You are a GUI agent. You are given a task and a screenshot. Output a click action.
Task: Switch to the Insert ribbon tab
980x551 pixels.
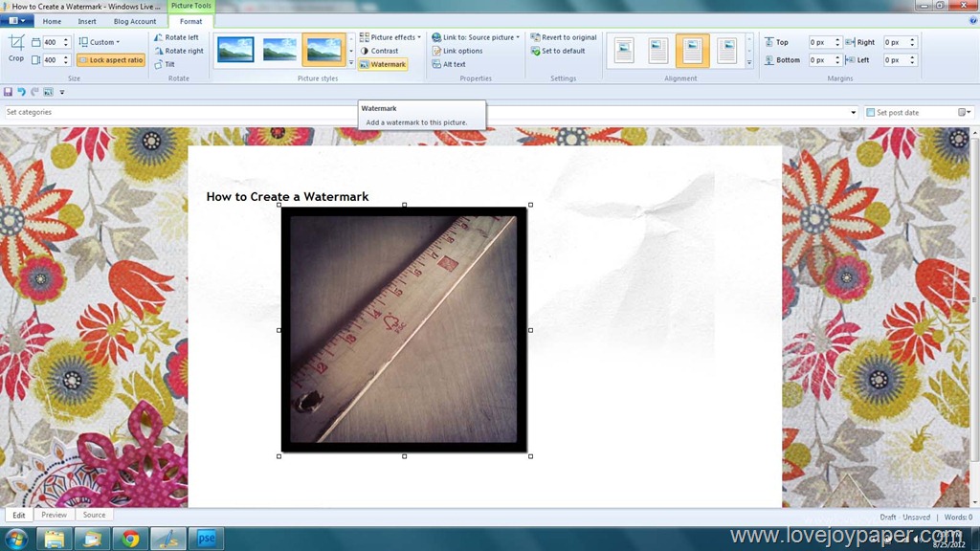[87, 21]
